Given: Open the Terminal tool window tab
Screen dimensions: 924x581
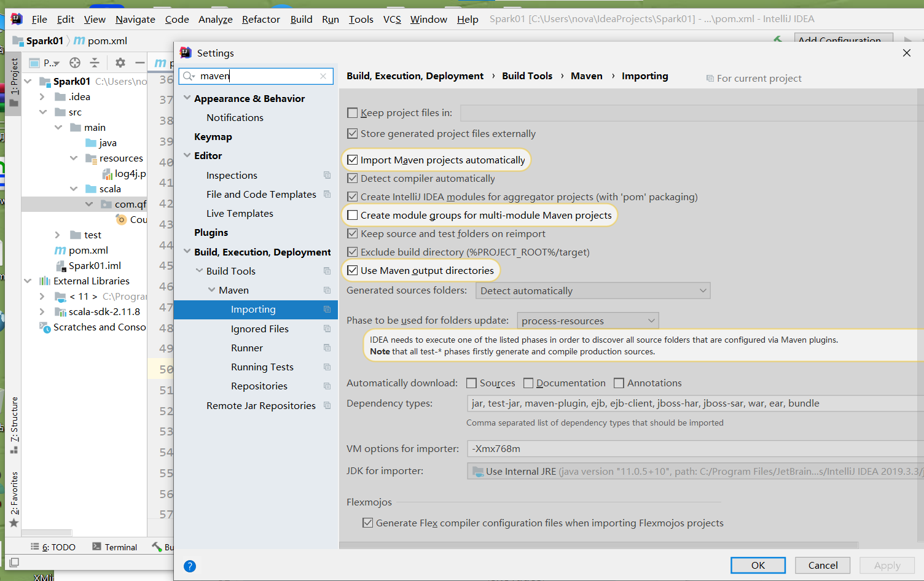Looking at the screenshot, I should (x=115, y=547).
